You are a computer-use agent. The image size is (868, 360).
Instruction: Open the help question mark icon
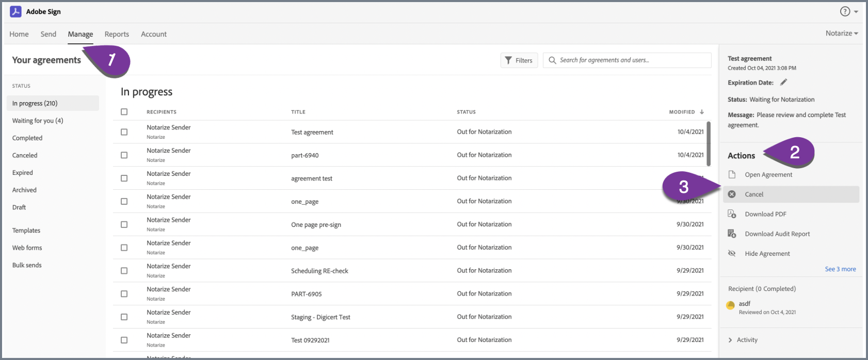click(x=845, y=11)
